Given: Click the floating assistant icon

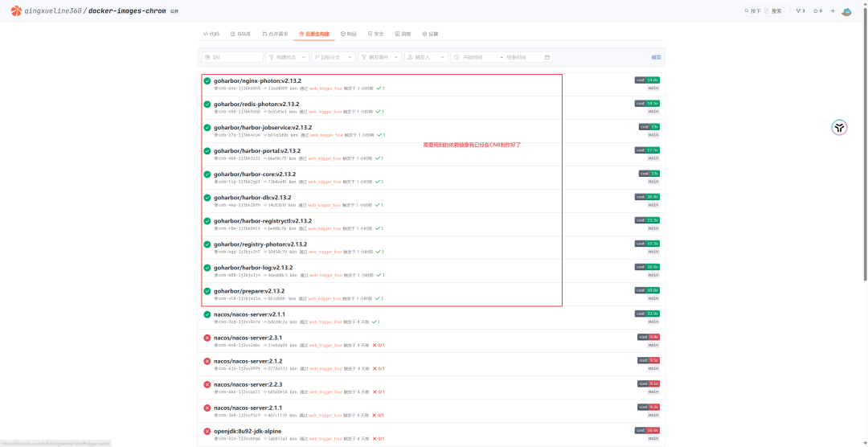Looking at the screenshot, I should [840, 128].
